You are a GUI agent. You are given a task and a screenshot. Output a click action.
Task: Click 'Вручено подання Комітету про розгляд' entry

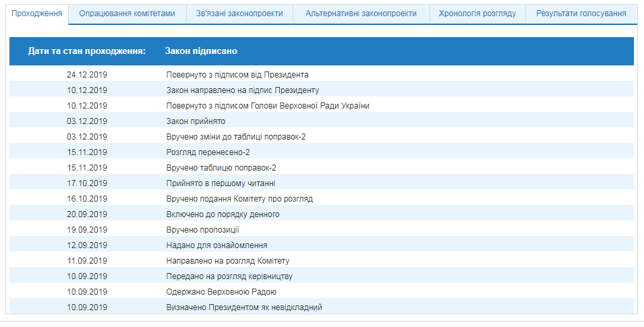click(x=239, y=199)
